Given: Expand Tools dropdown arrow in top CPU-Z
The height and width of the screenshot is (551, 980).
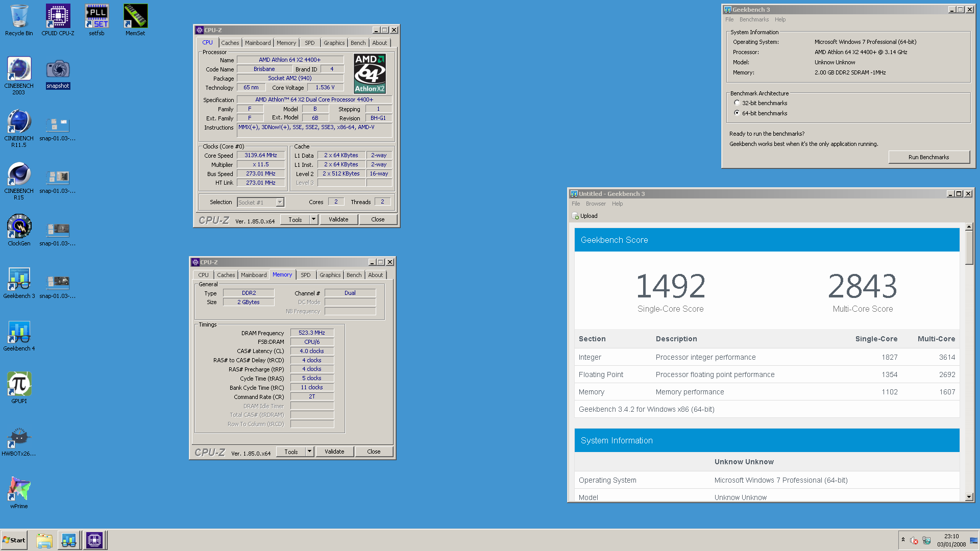Looking at the screenshot, I should [313, 219].
